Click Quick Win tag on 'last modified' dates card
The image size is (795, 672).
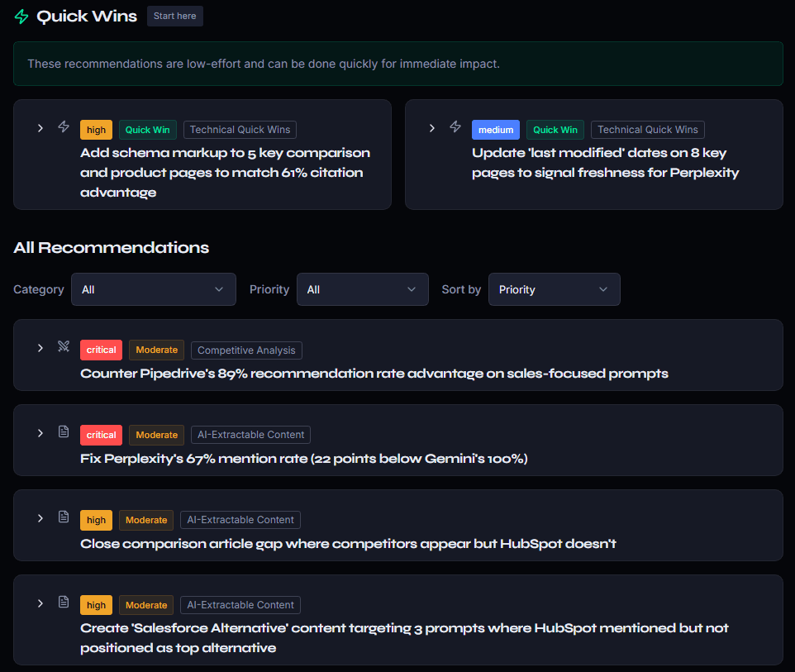(x=555, y=130)
